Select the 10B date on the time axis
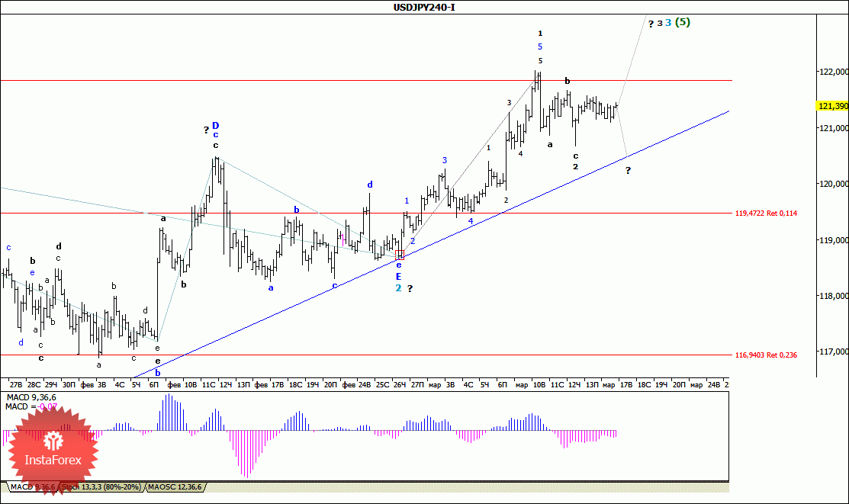This screenshot has height=504, width=849. pyautogui.click(x=539, y=384)
